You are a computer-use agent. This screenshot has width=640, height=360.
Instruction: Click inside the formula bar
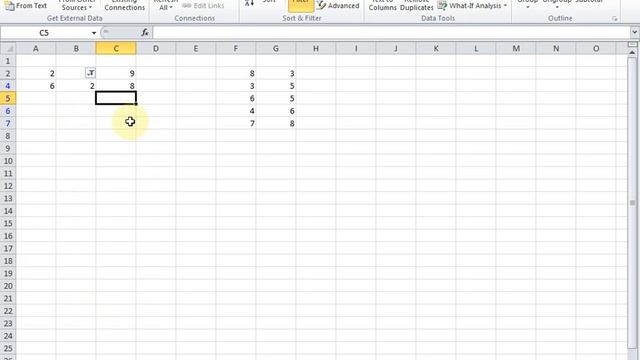(x=391, y=33)
